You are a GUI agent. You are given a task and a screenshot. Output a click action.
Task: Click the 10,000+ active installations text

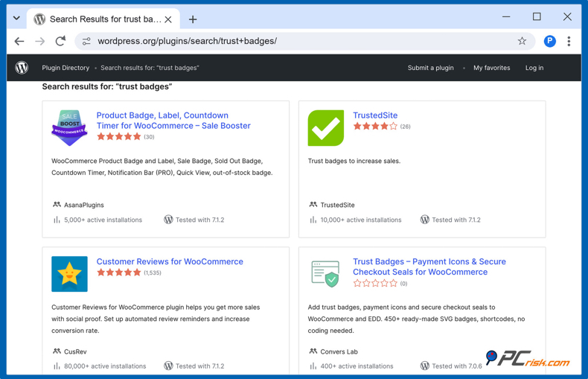click(361, 220)
